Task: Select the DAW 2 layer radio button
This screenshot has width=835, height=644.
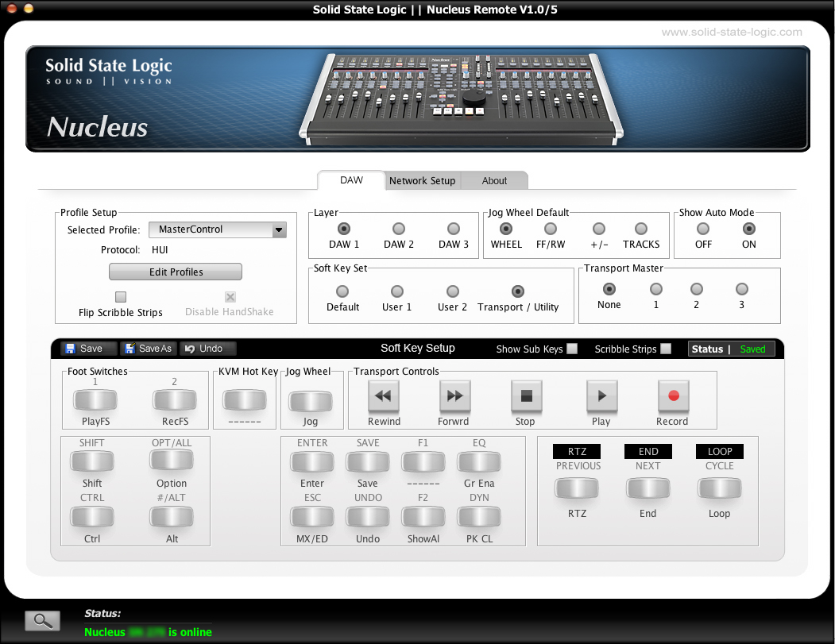Action: (x=398, y=229)
